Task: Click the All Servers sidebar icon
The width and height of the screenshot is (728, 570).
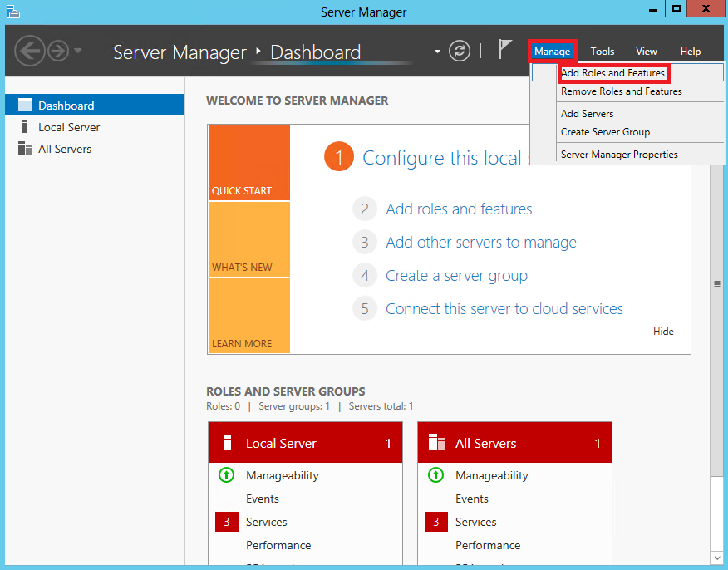Action: pos(25,148)
